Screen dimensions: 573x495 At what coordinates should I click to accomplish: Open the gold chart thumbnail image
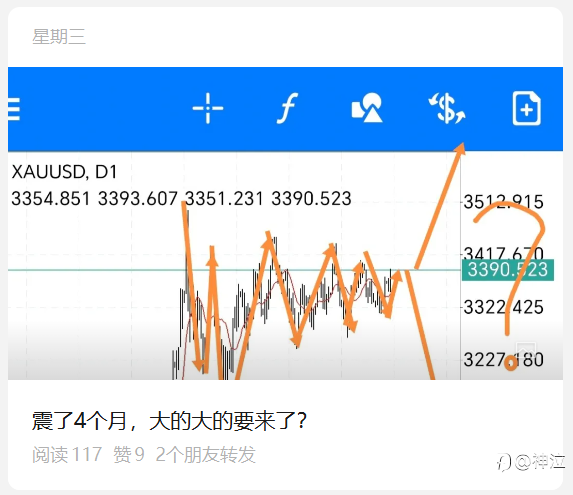[285, 223]
